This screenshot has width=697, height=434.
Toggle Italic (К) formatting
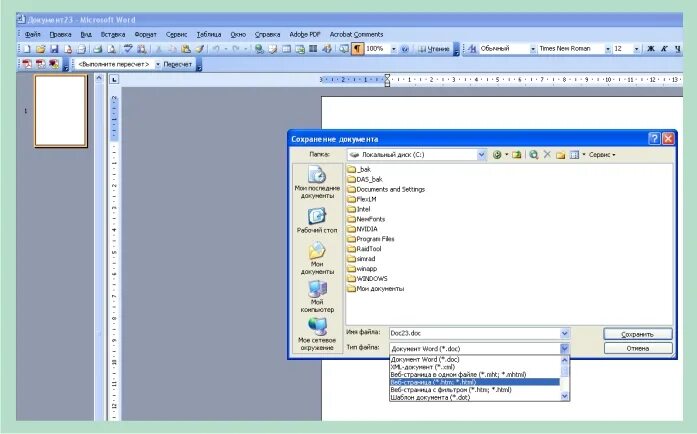click(664, 48)
